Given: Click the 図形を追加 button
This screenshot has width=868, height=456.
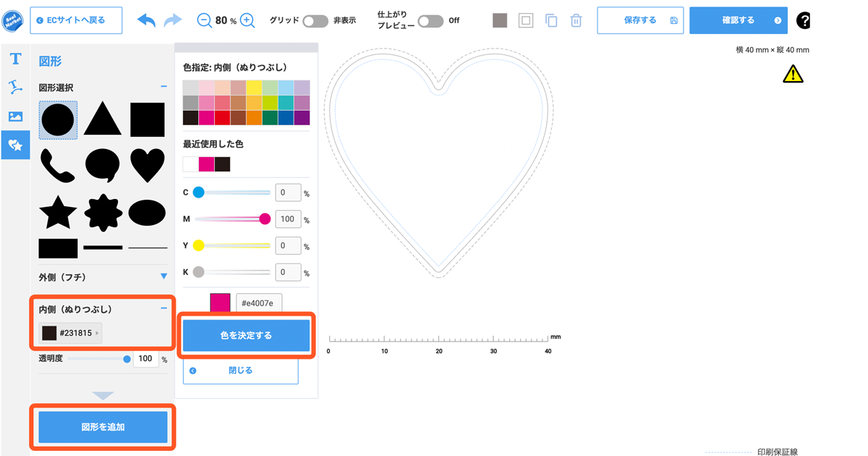Looking at the screenshot, I should click(x=103, y=427).
